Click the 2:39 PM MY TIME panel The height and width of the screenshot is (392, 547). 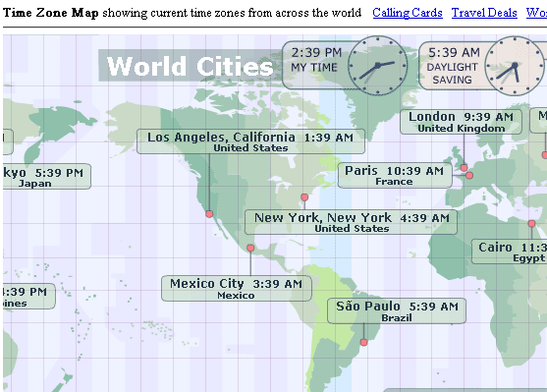pos(346,65)
